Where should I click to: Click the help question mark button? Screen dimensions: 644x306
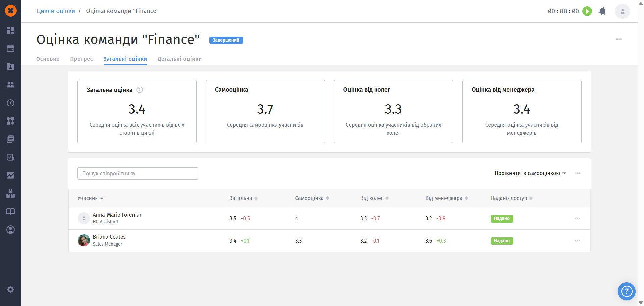(x=626, y=291)
